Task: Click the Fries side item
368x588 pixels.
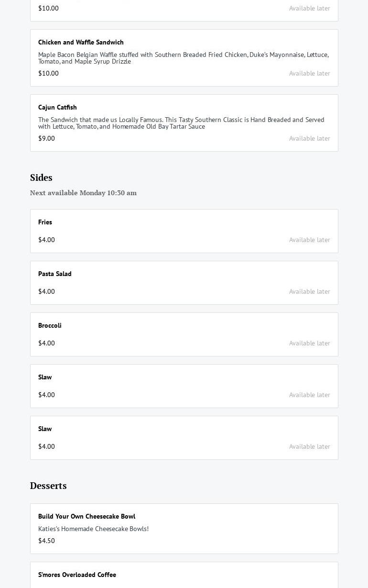Action: click(45, 222)
